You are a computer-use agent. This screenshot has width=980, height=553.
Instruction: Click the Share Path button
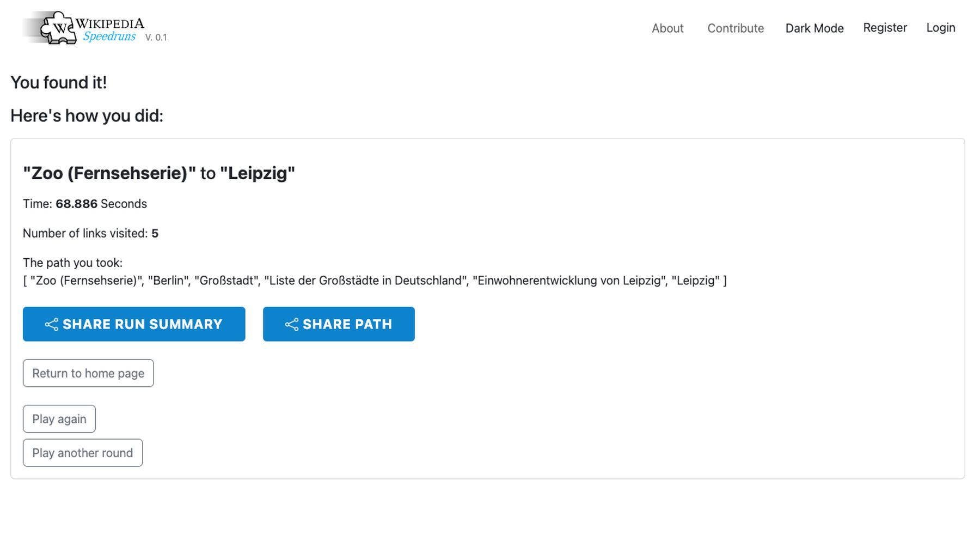coord(339,324)
